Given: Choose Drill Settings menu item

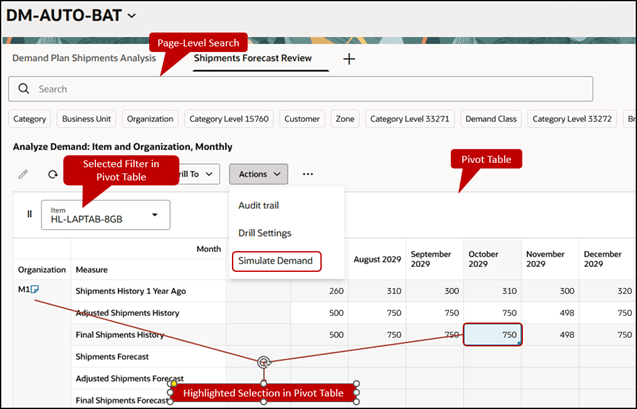Looking at the screenshot, I should (x=265, y=233).
